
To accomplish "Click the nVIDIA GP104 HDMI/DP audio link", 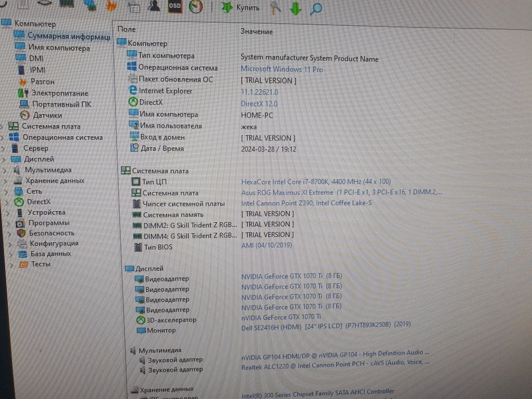I will tap(335, 355).
